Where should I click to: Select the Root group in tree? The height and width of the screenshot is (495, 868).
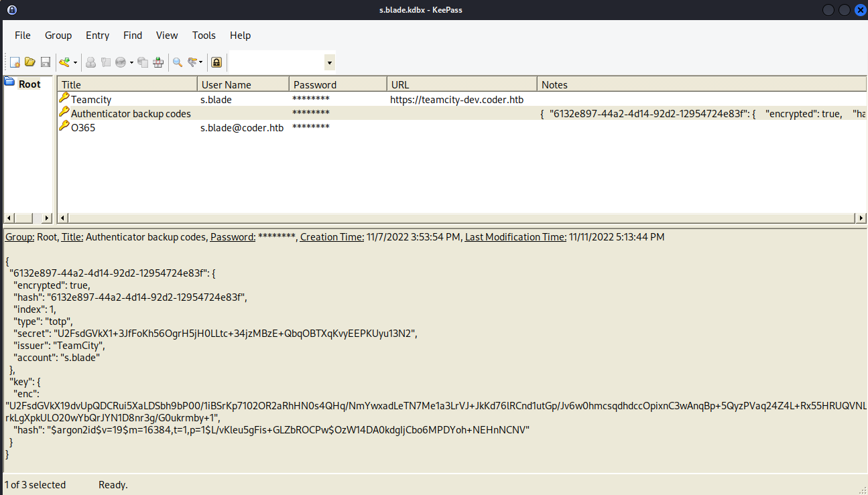[x=29, y=84]
